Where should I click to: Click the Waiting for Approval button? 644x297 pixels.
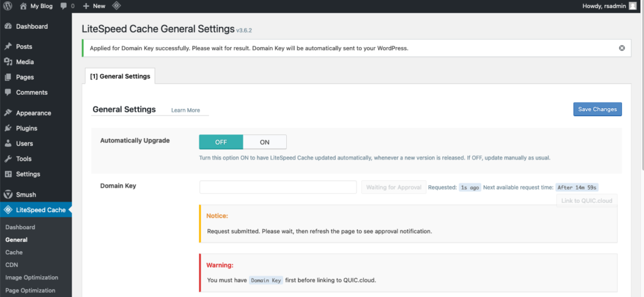[x=394, y=187]
